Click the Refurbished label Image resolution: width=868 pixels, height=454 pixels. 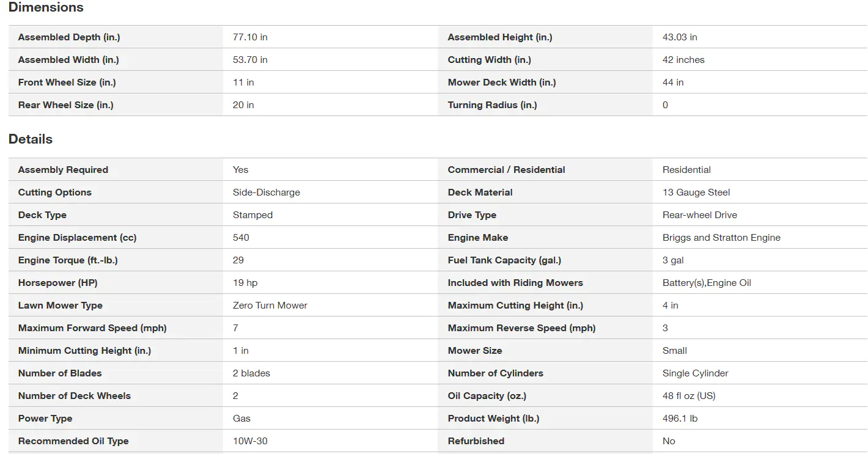click(476, 441)
